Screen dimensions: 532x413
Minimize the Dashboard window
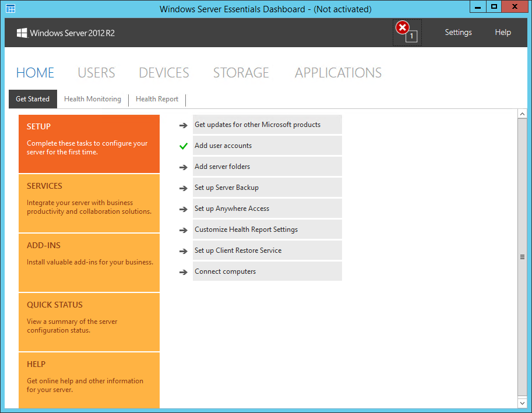478,7
